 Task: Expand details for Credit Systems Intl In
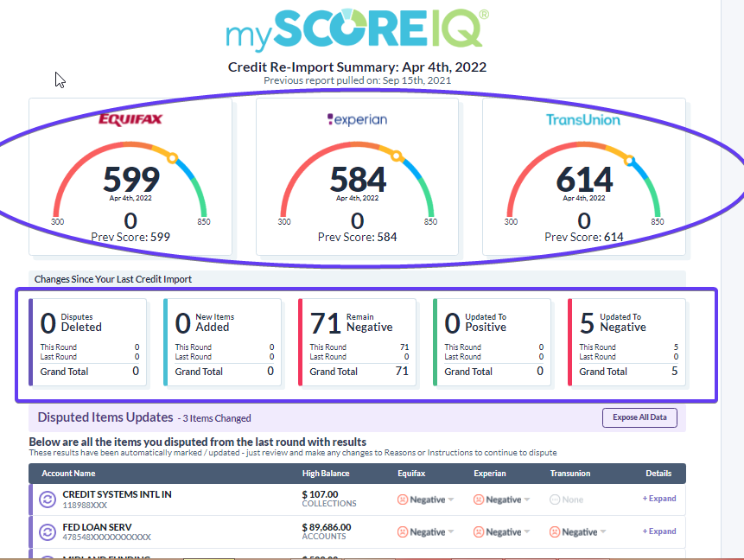point(659,499)
